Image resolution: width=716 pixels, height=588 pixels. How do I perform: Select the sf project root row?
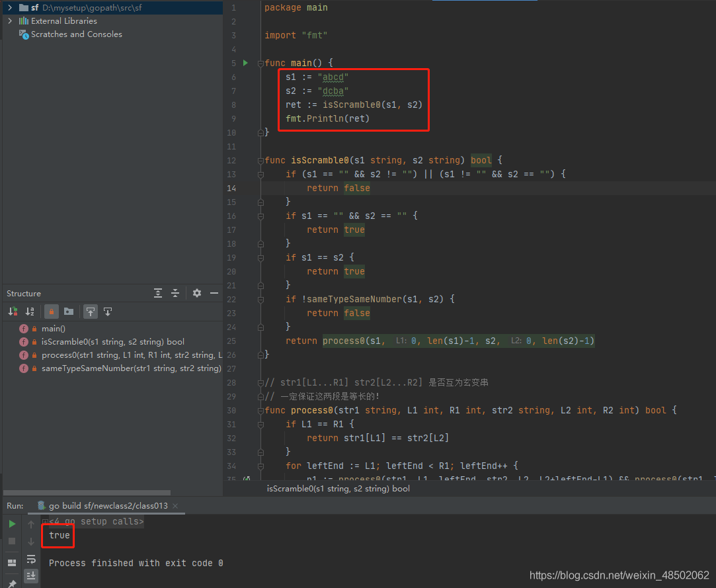click(112, 8)
